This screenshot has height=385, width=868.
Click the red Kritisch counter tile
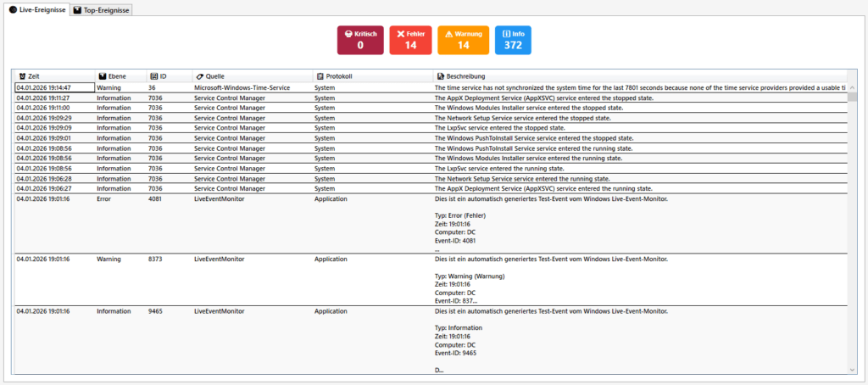360,40
